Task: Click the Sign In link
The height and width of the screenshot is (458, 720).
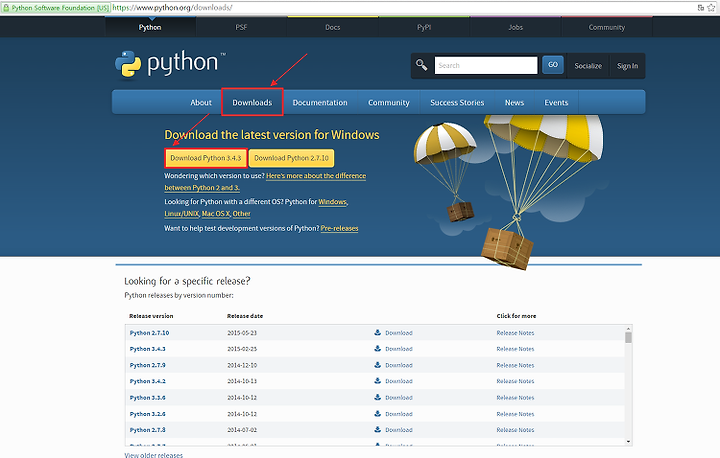Action: click(x=627, y=66)
